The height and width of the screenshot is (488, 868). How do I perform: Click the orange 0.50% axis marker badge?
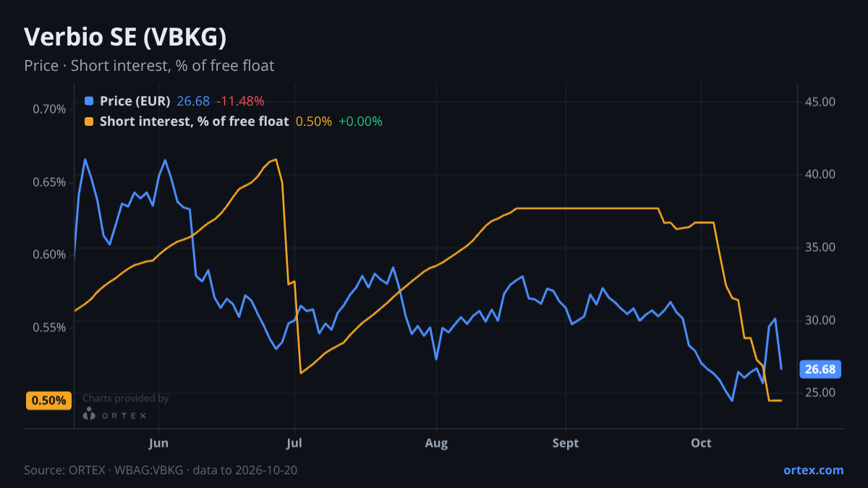[48, 401]
